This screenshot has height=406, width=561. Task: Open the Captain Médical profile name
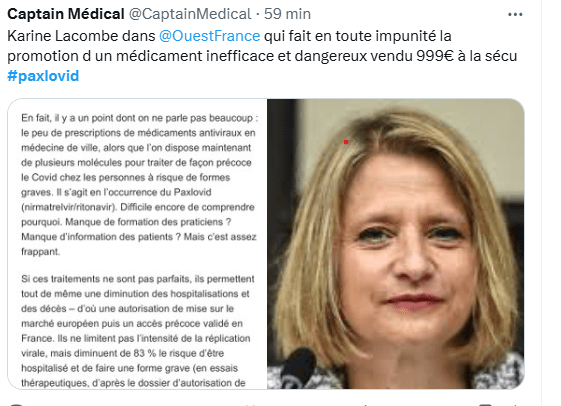(x=66, y=14)
